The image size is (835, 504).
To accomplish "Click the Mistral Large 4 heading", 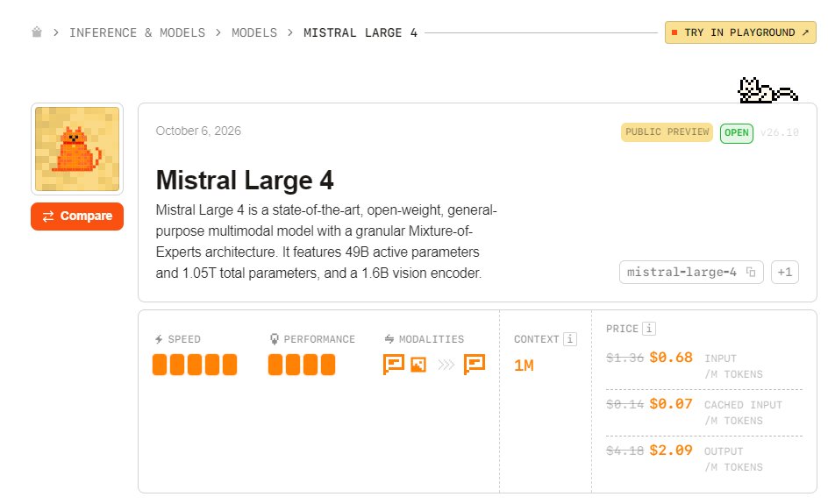I will click(x=245, y=180).
